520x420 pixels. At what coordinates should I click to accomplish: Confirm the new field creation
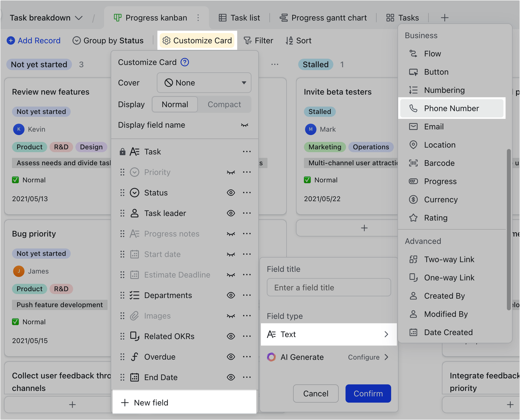[x=368, y=394]
